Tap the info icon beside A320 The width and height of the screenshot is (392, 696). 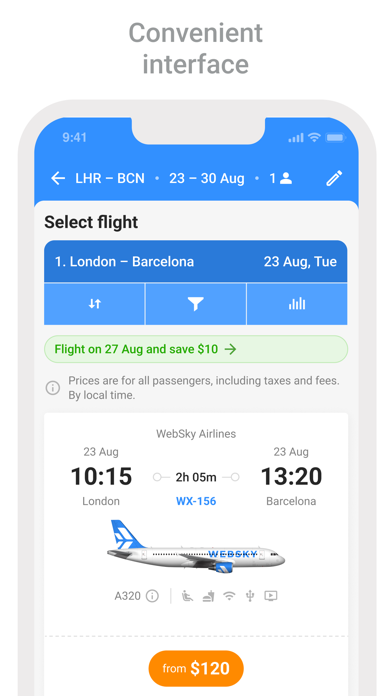[152, 596]
